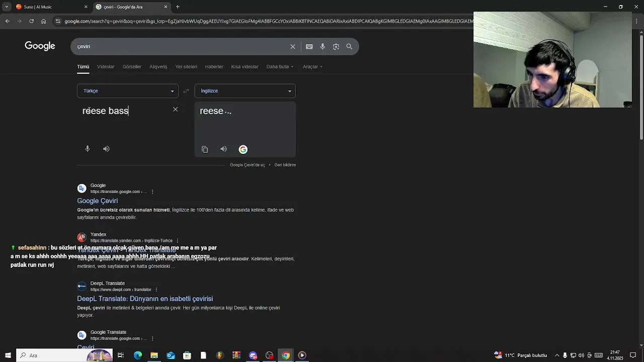Select the Kısa videolar search tab
Screen dimensions: 644x362
pos(245,67)
